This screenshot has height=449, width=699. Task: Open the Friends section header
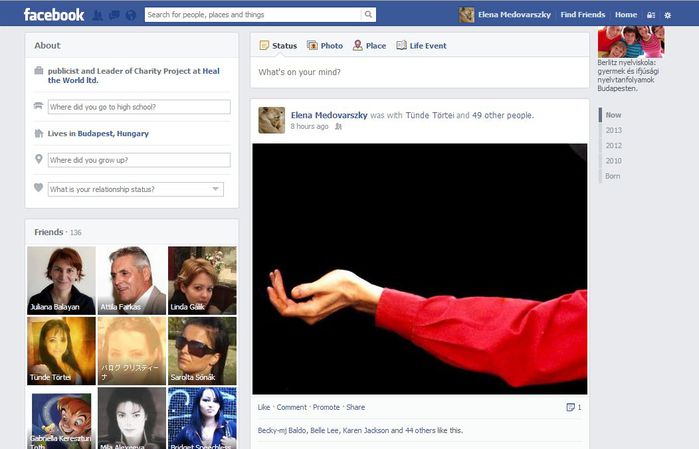tap(49, 232)
